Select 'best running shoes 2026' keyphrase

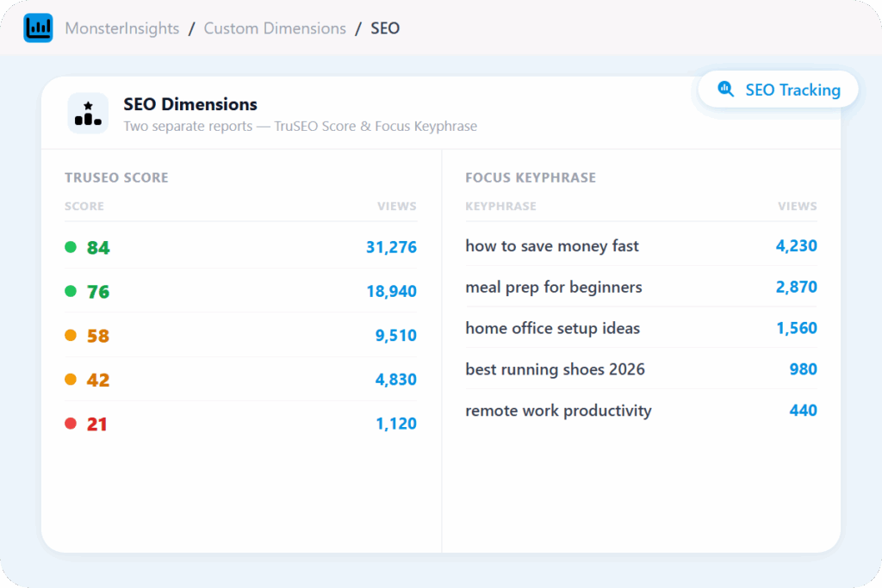(x=555, y=369)
